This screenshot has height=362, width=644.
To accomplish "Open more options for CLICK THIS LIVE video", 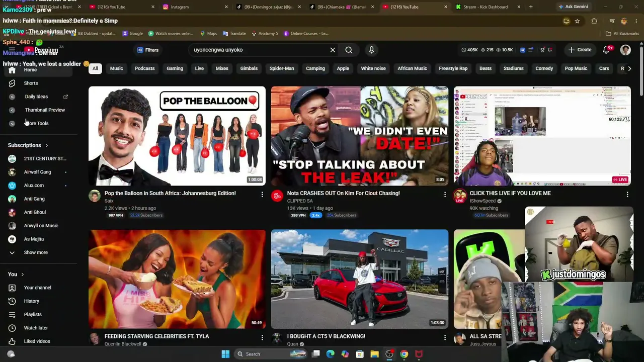I will click(627, 194).
